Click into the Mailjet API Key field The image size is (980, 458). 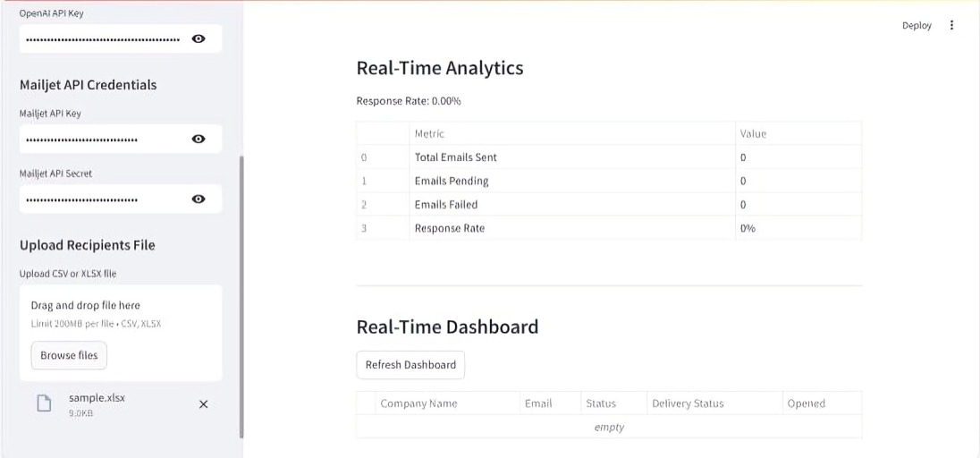click(x=103, y=139)
